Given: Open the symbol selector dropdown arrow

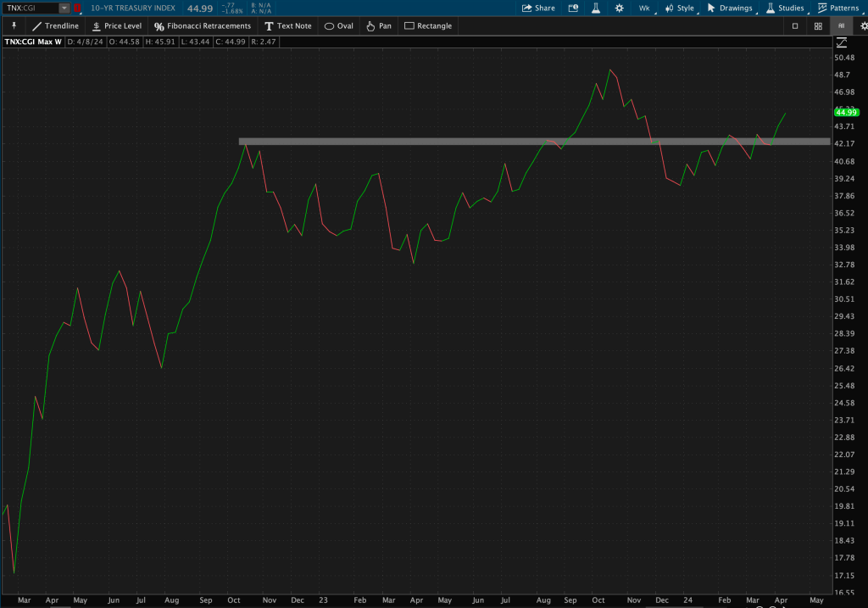Looking at the screenshot, I should coord(64,8).
